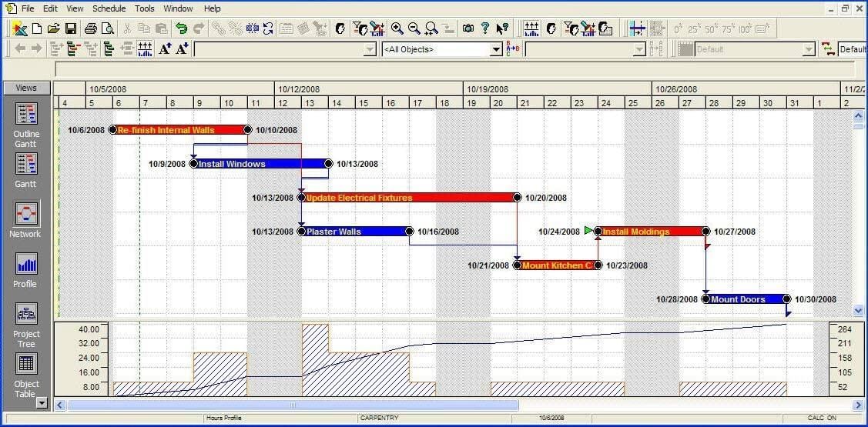The height and width of the screenshot is (427, 868).
Task: Expand the Views list bottom arrow
Action: coord(42,402)
